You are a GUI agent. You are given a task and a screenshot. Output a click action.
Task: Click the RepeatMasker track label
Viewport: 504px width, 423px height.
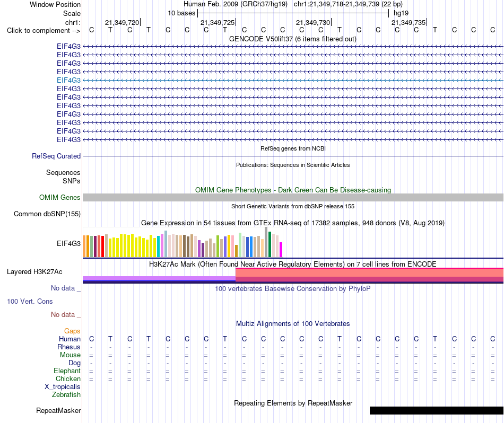pos(58,410)
